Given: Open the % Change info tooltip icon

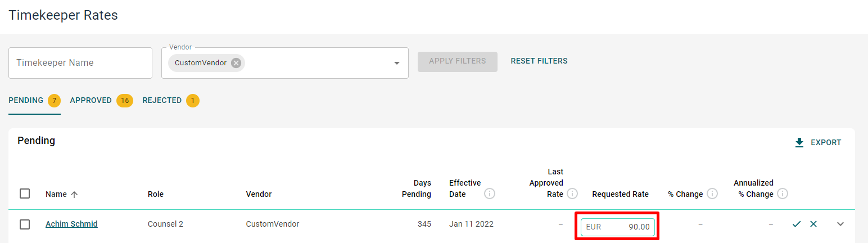Looking at the screenshot, I should pos(712,194).
